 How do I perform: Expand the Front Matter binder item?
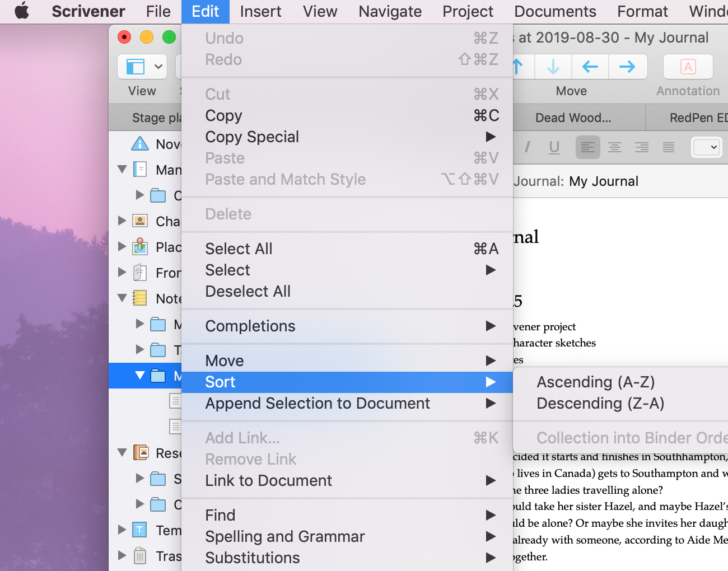coord(122,272)
